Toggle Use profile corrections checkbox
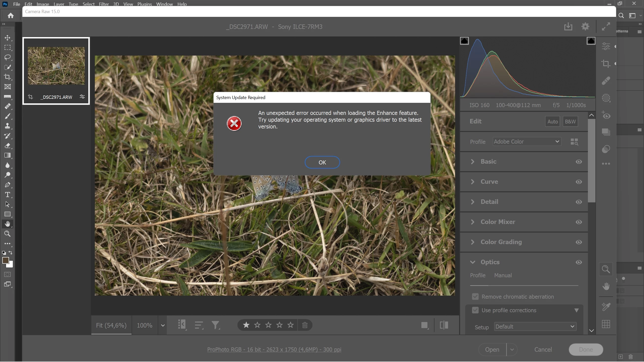This screenshot has width=644, height=362. click(475, 310)
